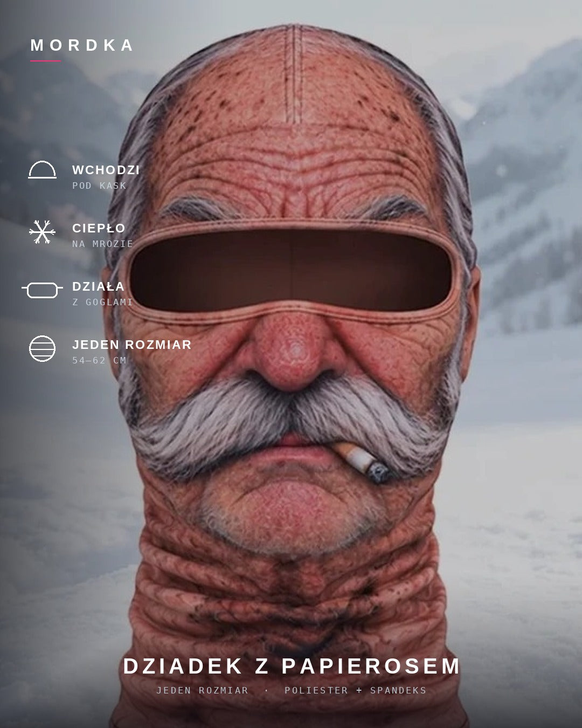The width and height of the screenshot is (582, 728).
Task: Select the NA MROZIE subtitle
Action: point(103,244)
